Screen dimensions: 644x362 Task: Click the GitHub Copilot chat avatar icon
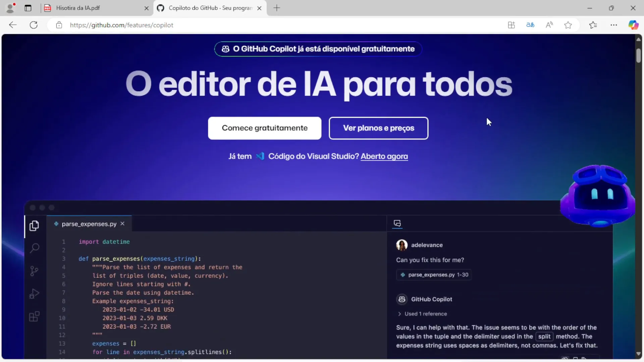pos(402,299)
